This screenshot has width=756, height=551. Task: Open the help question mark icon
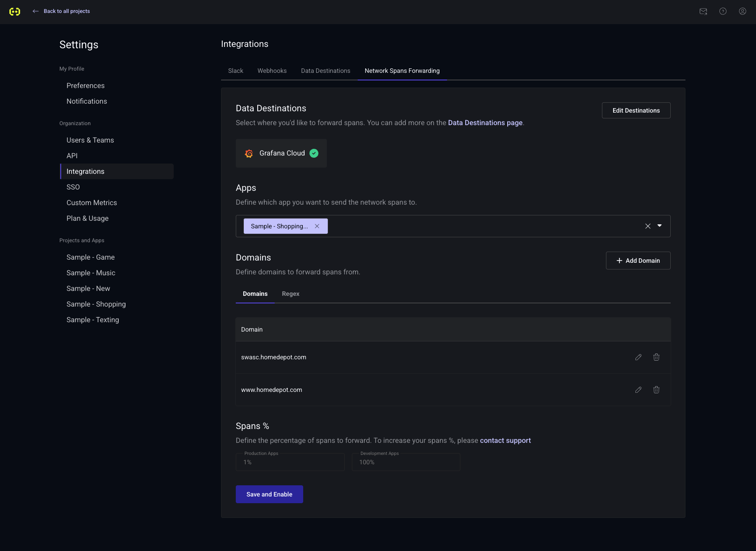click(723, 12)
